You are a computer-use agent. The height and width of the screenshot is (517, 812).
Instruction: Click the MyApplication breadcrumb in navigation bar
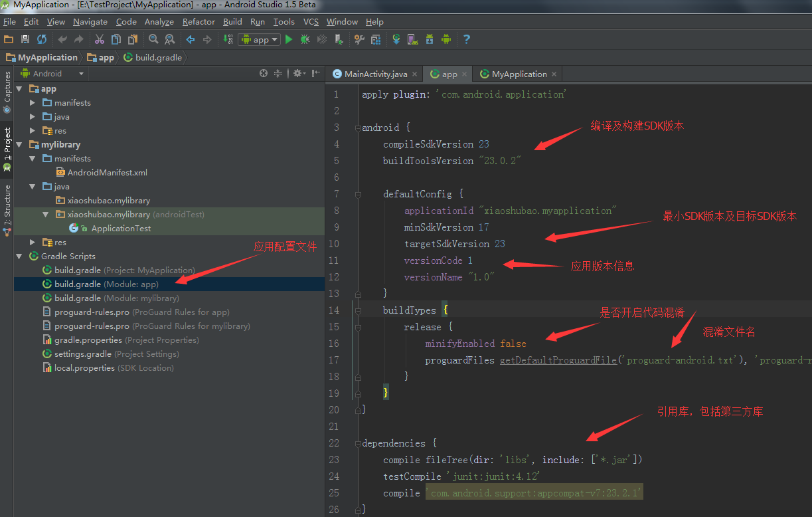pos(46,58)
